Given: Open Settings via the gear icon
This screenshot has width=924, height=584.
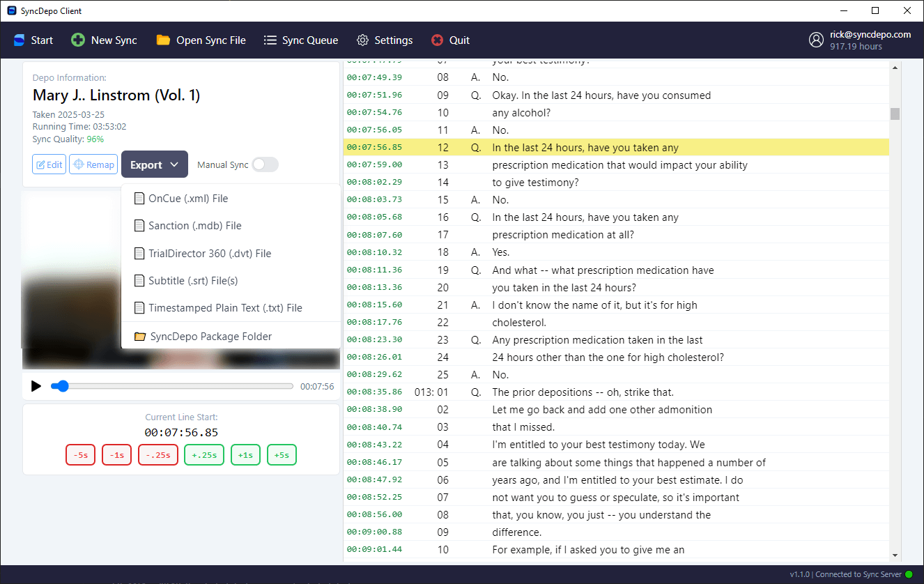Looking at the screenshot, I should point(362,40).
